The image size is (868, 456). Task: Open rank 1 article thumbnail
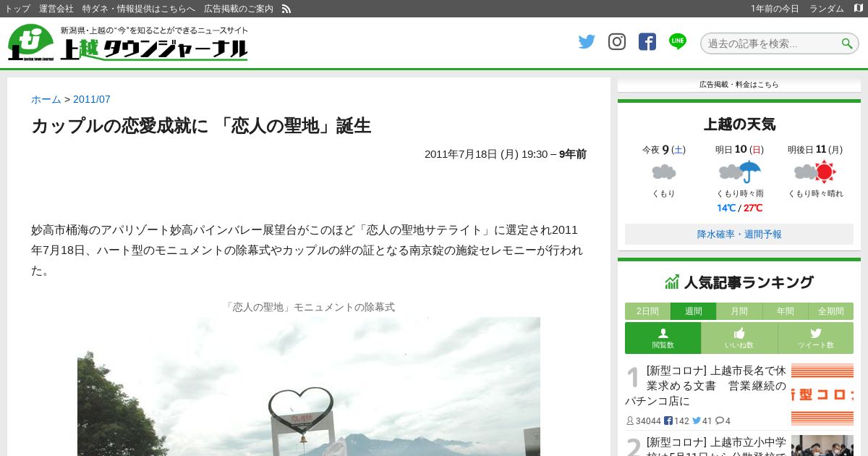pos(822,394)
